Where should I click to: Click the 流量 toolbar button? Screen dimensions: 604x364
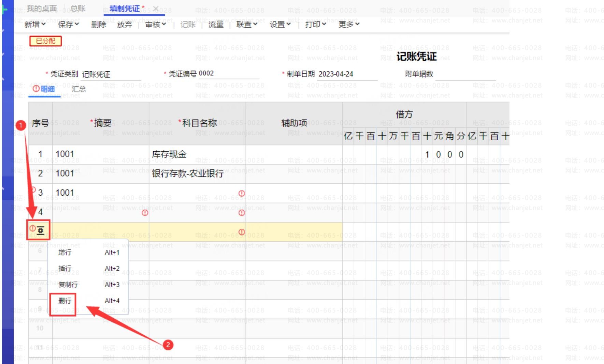pyautogui.click(x=216, y=24)
